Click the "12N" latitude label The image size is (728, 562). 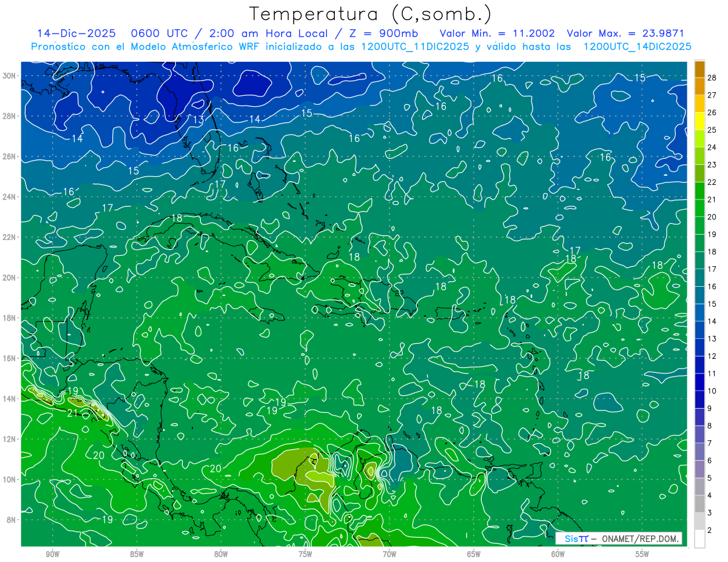click(10, 439)
